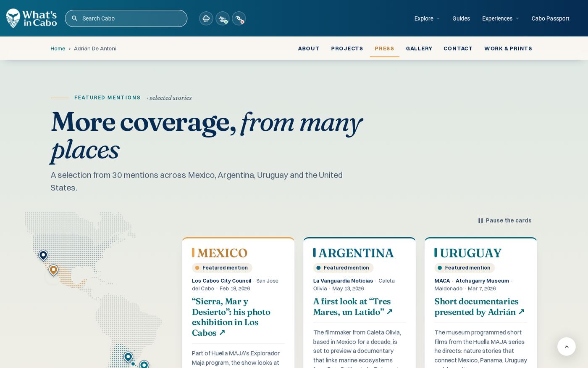This screenshot has height=368, width=588.
Task: Open the "Sierra, Mar y Desierto" exhibition article
Action: [231, 317]
